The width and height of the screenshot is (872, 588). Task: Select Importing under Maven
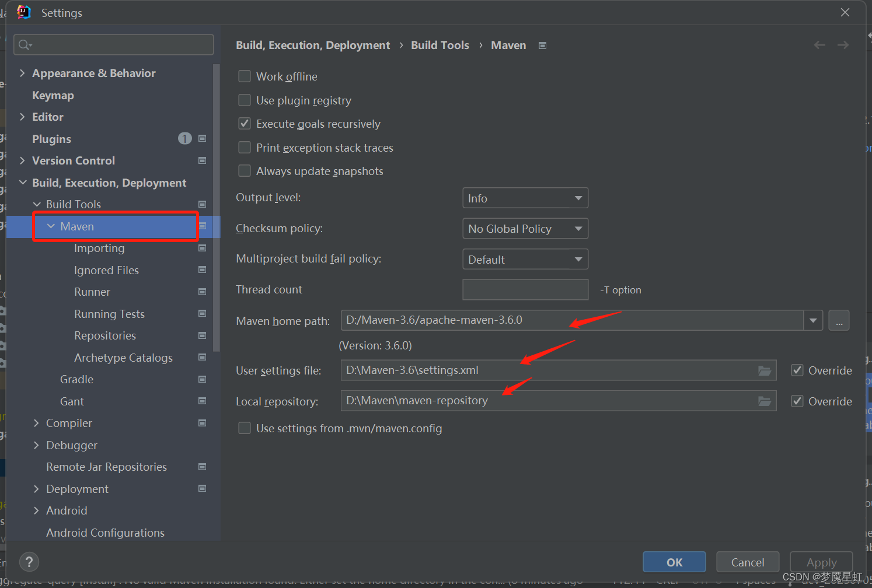click(99, 248)
